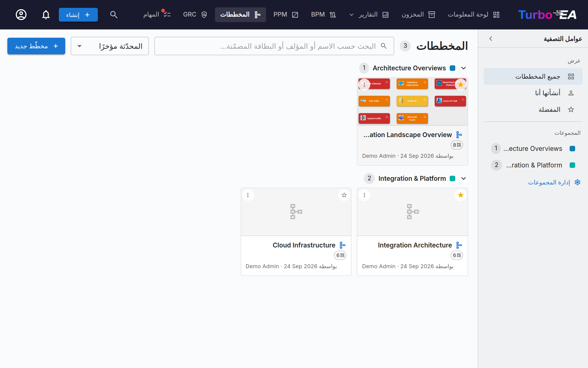Viewport: 588px width, 368px height.
Task: Click the إنشاء create button
Action: tap(78, 14)
